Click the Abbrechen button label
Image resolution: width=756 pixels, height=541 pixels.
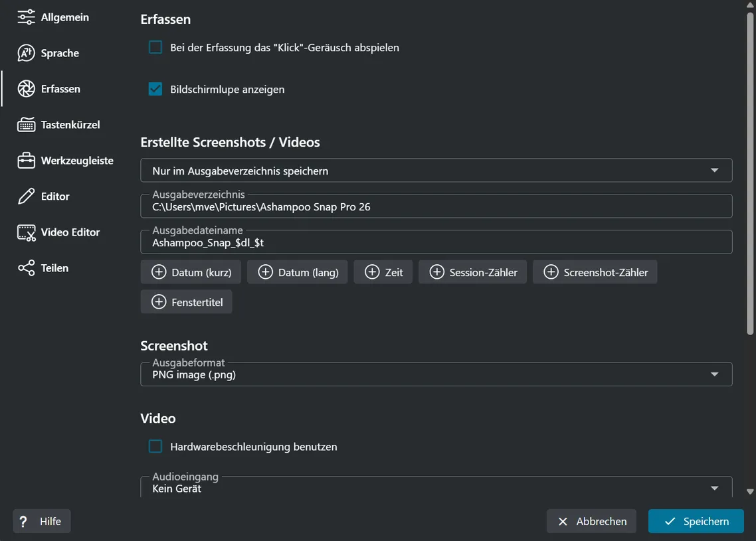point(601,521)
